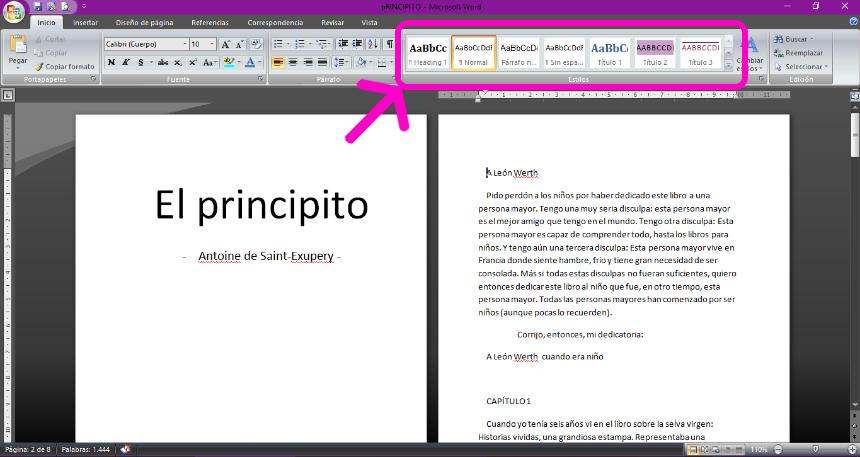The height and width of the screenshot is (457, 860).
Task: Switch to the Referencias tab
Action: pos(210,22)
